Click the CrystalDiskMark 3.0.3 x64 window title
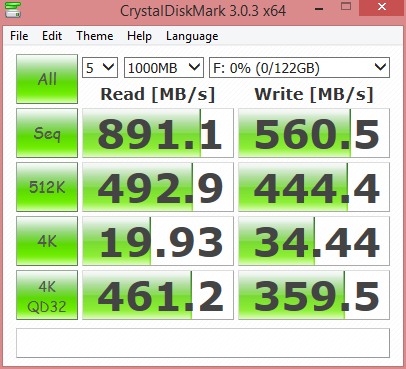This screenshot has height=369, width=406. tap(203, 11)
